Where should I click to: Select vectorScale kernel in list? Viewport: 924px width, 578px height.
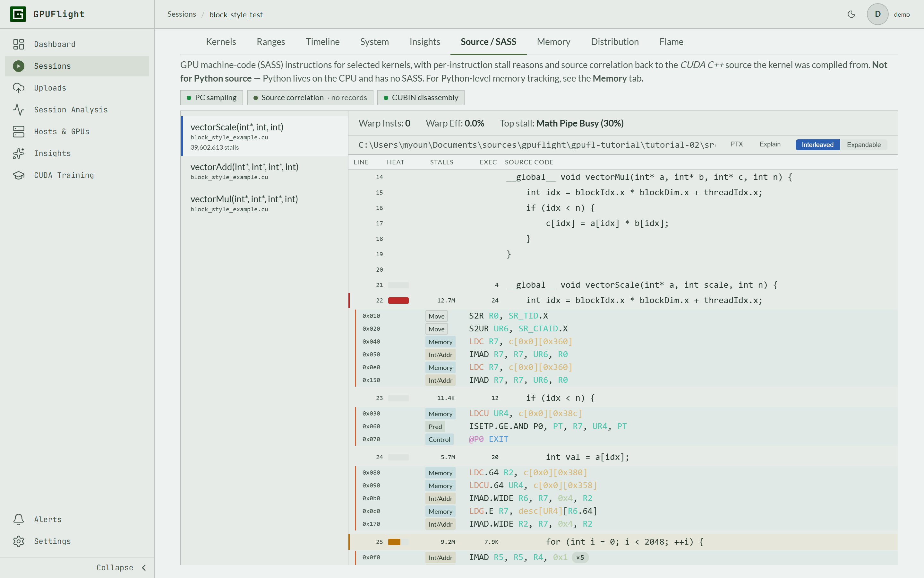point(264,136)
